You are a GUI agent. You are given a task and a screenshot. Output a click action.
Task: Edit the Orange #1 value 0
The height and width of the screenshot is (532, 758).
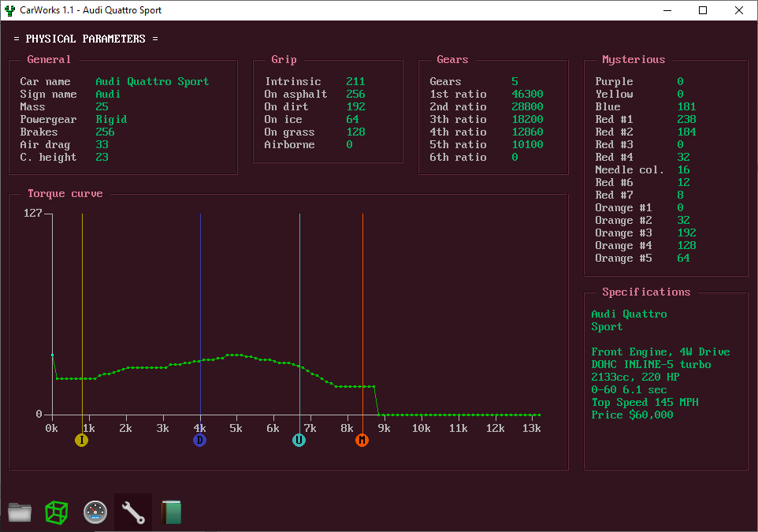(x=680, y=207)
